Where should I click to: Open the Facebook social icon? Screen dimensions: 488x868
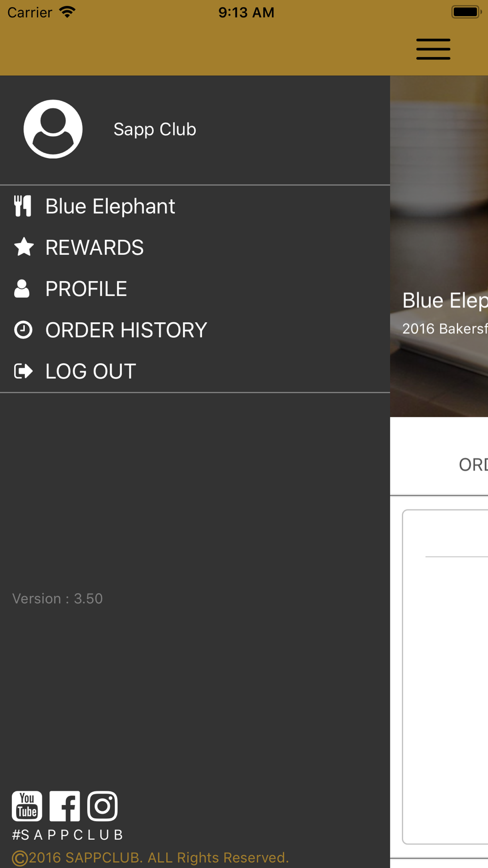point(64,806)
